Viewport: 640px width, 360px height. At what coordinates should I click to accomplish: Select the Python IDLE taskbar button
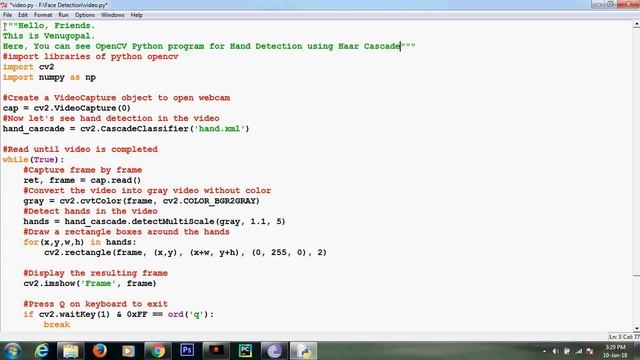click(x=303, y=351)
